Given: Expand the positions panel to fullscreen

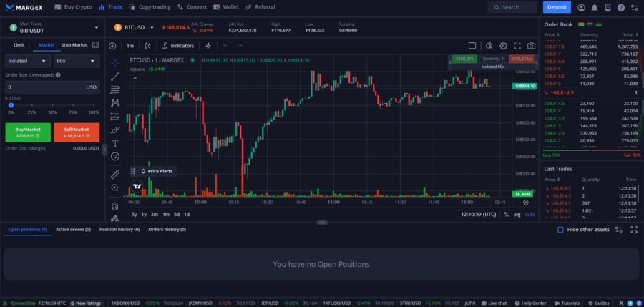Looking at the screenshot, I should point(634,230).
